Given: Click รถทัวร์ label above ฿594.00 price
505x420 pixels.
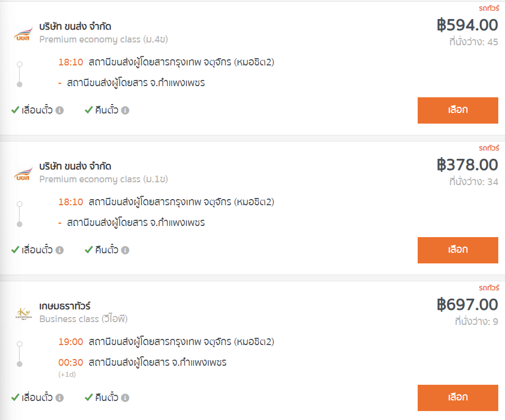Looking at the screenshot, I should [489, 8].
